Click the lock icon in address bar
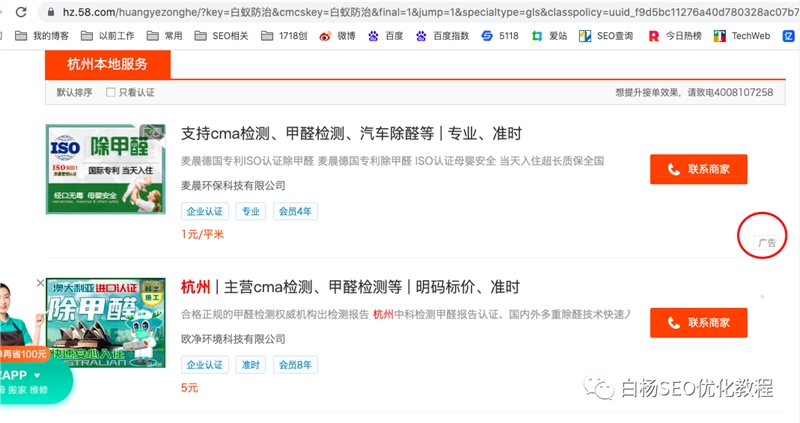Viewport: 800px width, 423px height. [51, 12]
